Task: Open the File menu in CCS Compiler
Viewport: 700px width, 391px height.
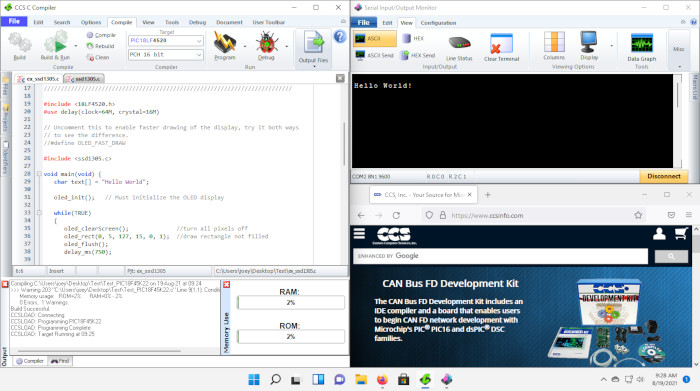Action: click(x=14, y=21)
